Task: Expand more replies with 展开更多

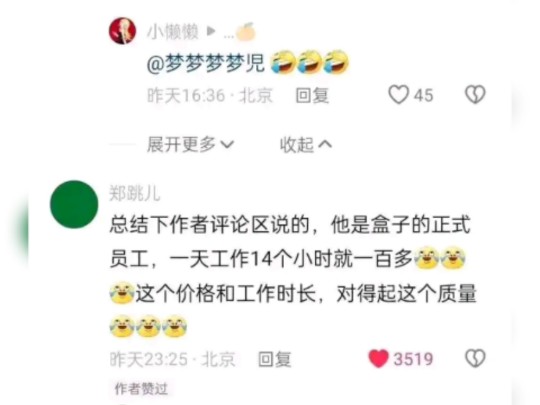Action: (190, 144)
